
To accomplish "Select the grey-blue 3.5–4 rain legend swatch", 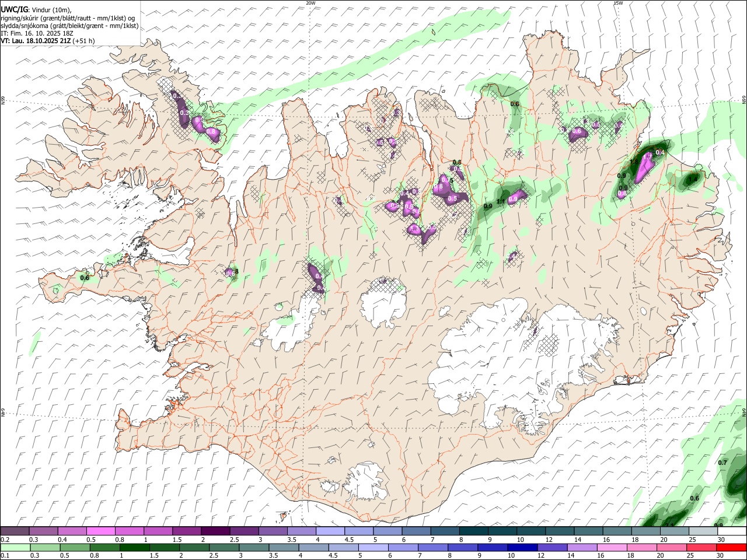I will [284, 547].
